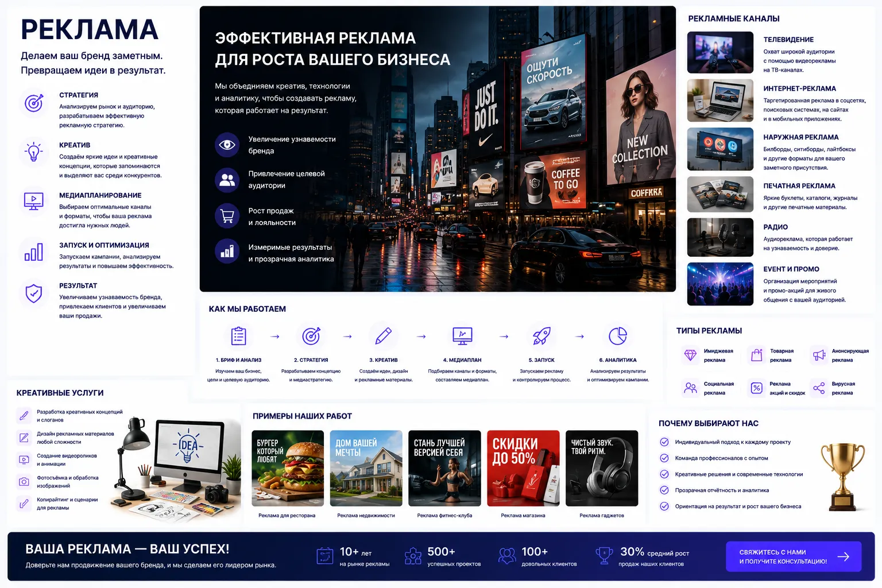882x588 pixels.
Task: Click the КРЕАТИВНЫЕ УСЛУГИ heading
Action: (60, 393)
